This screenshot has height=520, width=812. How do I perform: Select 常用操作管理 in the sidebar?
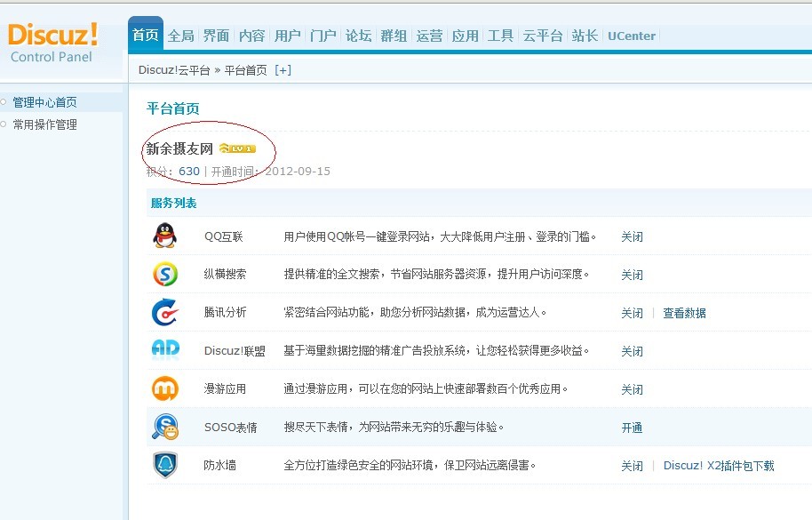click(x=44, y=124)
